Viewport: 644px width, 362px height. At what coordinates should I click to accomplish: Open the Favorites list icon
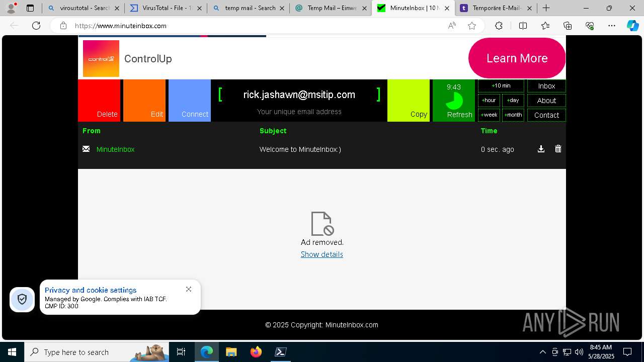point(545,26)
